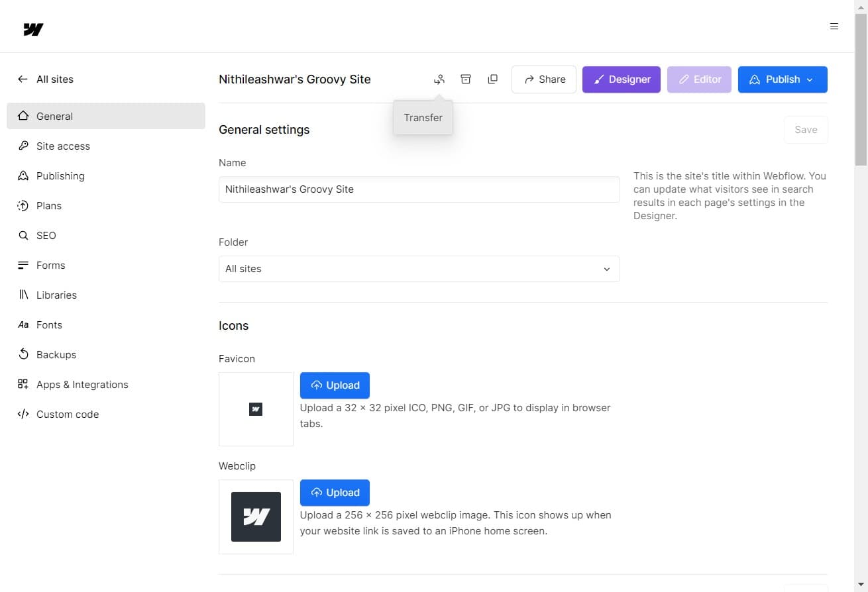Select the Backups section
Viewport: 868px width, 592px height.
56,354
